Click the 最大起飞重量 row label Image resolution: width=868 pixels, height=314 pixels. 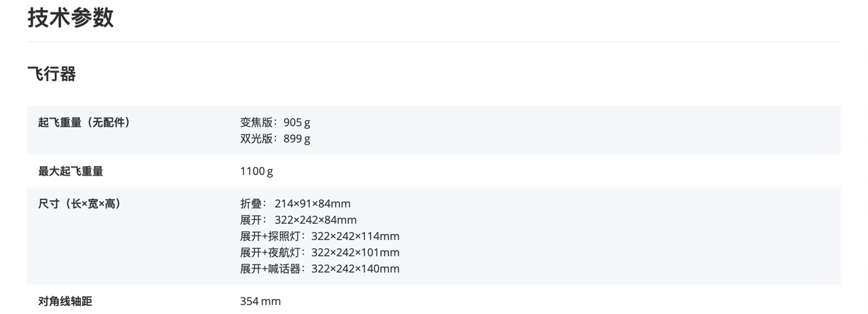(x=71, y=172)
